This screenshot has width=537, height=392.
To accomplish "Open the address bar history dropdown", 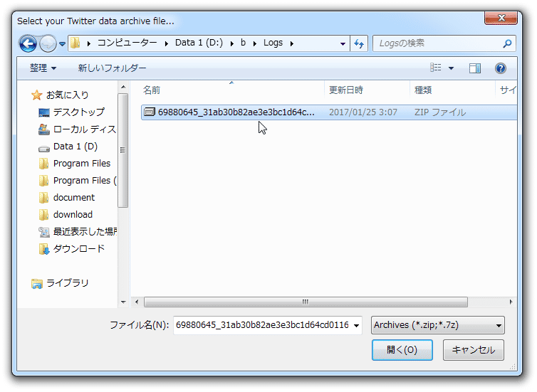I will point(343,44).
